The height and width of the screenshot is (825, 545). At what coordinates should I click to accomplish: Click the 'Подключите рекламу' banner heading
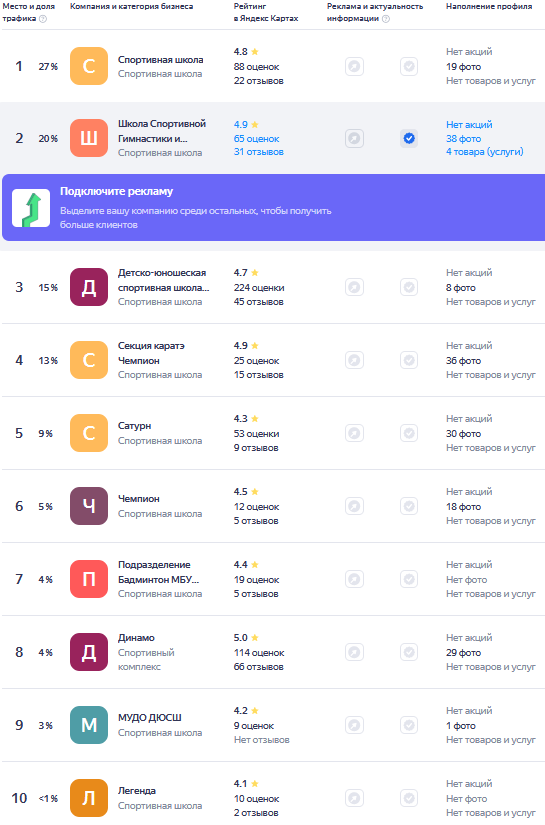(x=116, y=192)
